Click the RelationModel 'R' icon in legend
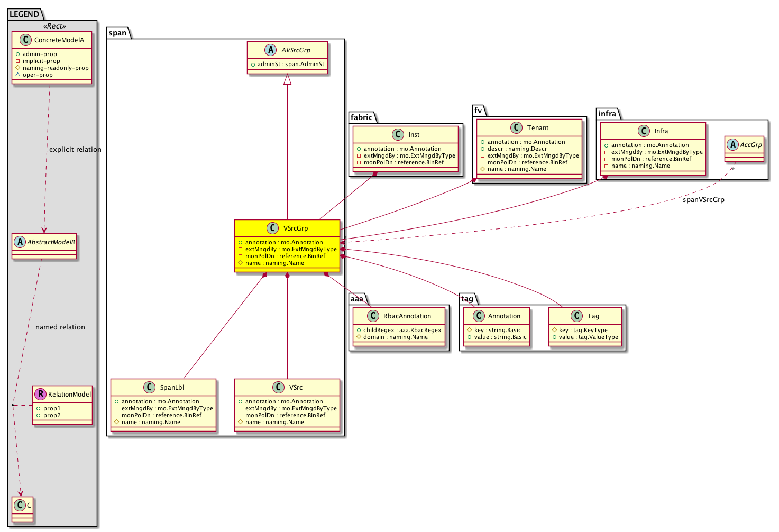This screenshot has width=779, height=532. 40,394
